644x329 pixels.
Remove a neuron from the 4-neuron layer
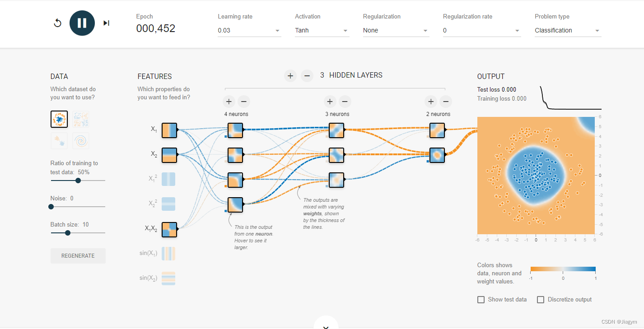click(243, 101)
